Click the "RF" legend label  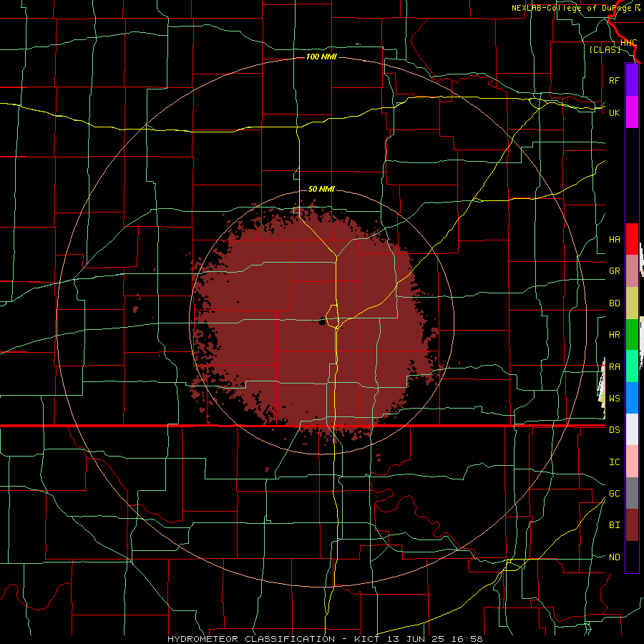pyautogui.click(x=614, y=80)
